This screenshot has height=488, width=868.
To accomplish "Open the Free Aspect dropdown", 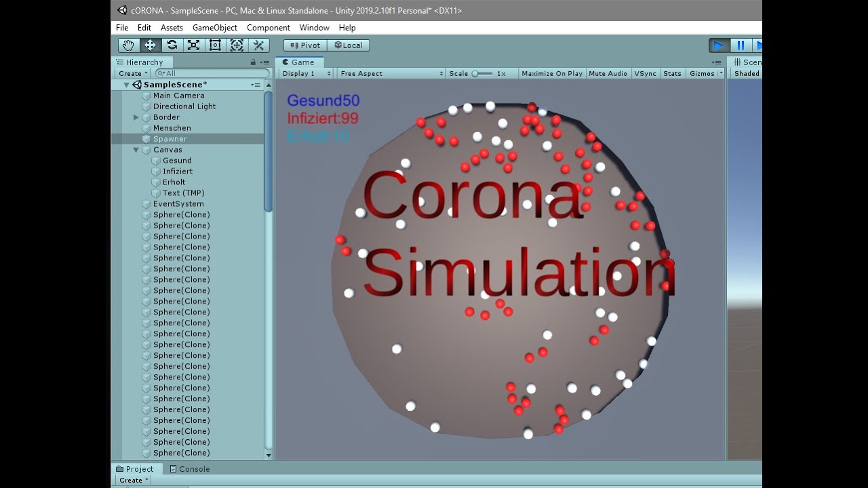I will click(x=391, y=73).
